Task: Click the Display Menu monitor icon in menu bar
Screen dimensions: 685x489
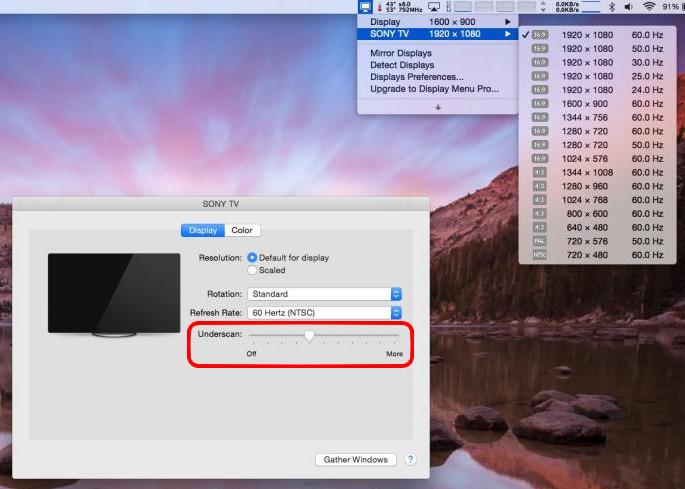Action: pos(365,7)
